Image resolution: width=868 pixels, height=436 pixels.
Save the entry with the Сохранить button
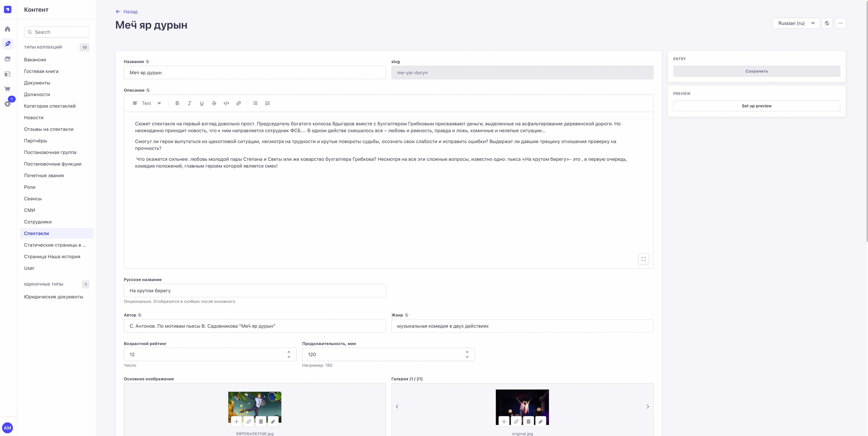coord(756,71)
